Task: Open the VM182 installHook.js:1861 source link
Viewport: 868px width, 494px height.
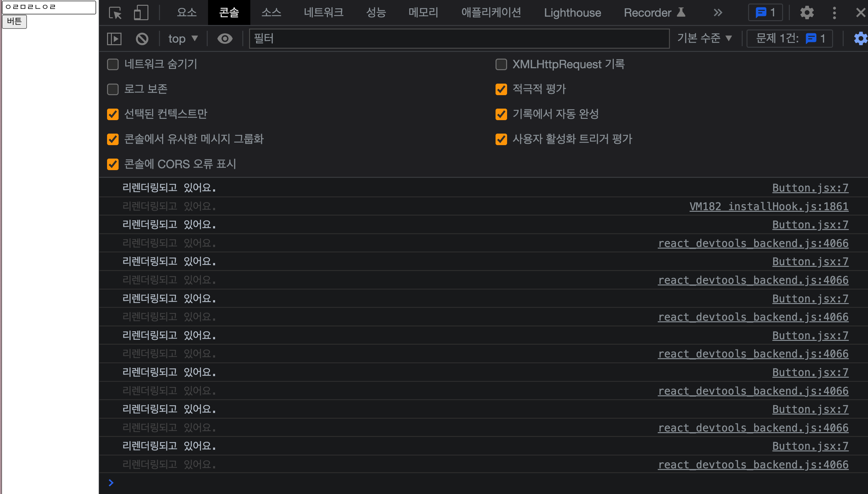Action: [x=769, y=207]
